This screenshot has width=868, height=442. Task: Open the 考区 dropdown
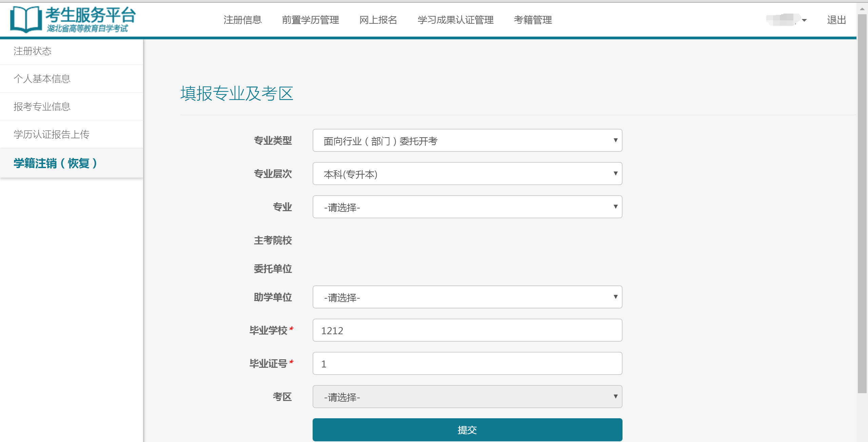[x=467, y=397]
